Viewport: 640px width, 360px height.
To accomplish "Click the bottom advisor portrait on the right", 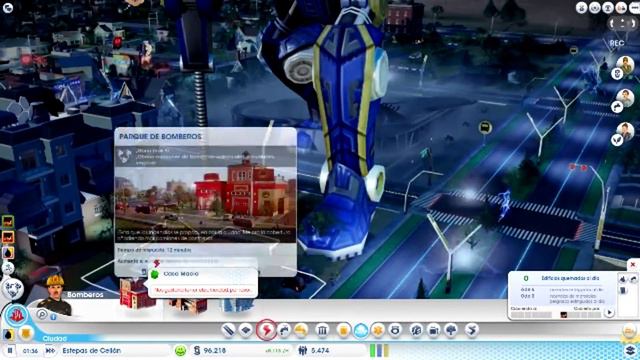I will pyautogui.click(x=625, y=131).
